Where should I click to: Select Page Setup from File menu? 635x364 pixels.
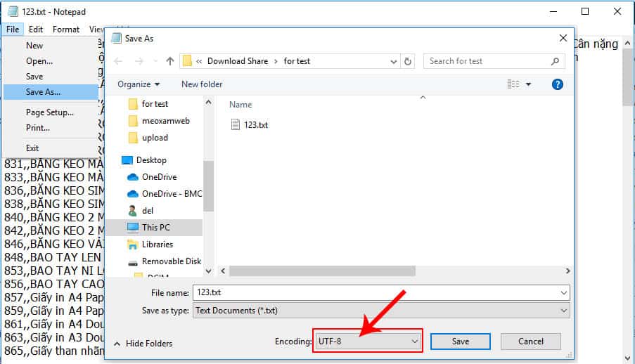49,112
